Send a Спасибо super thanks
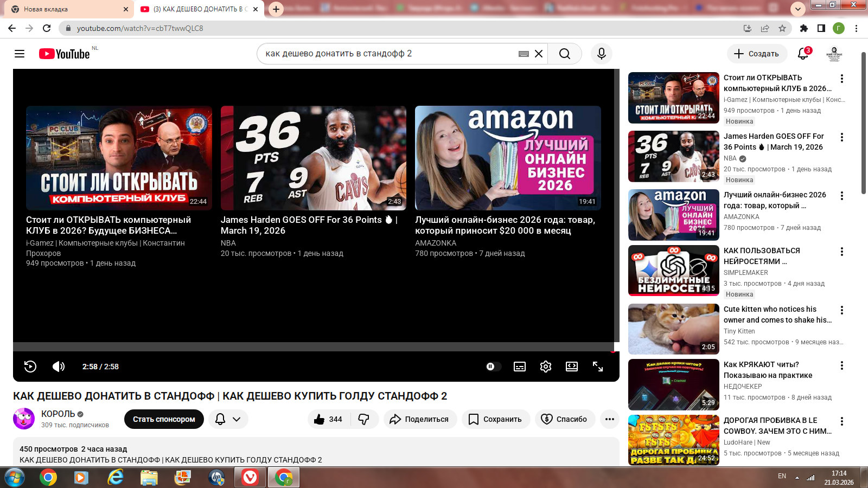The height and width of the screenshot is (488, 868). tap(565, 419)
